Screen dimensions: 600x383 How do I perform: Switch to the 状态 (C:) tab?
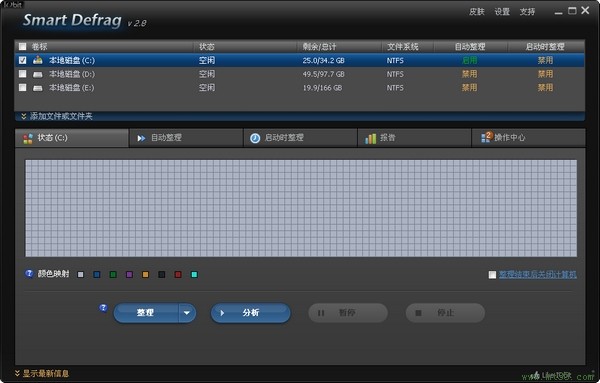(72, 138)
